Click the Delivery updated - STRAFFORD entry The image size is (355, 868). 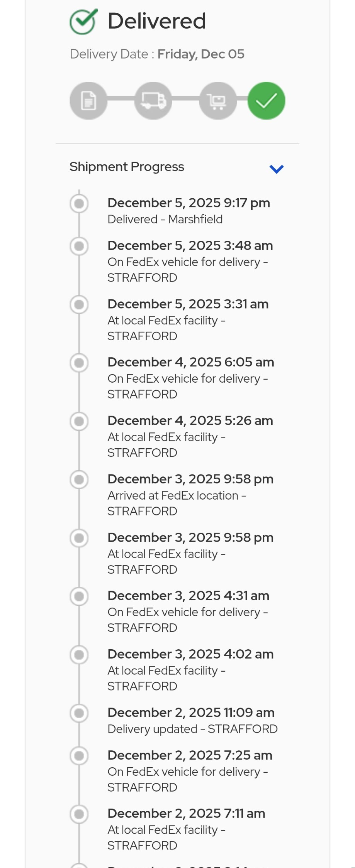point(192,729)
